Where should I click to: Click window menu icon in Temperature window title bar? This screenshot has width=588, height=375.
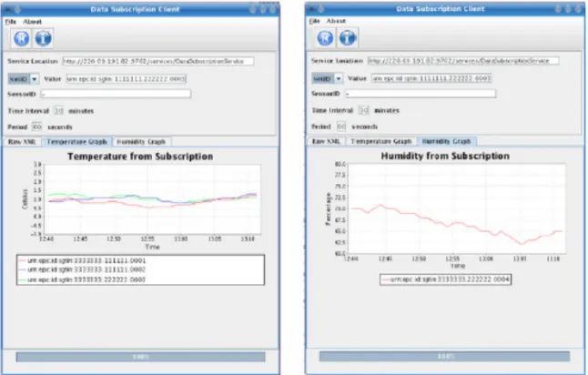(7, 9)
